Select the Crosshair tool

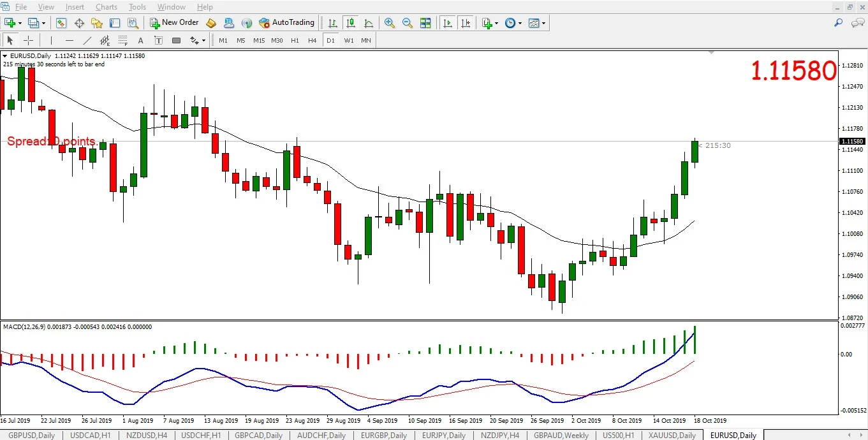(28, 40)
